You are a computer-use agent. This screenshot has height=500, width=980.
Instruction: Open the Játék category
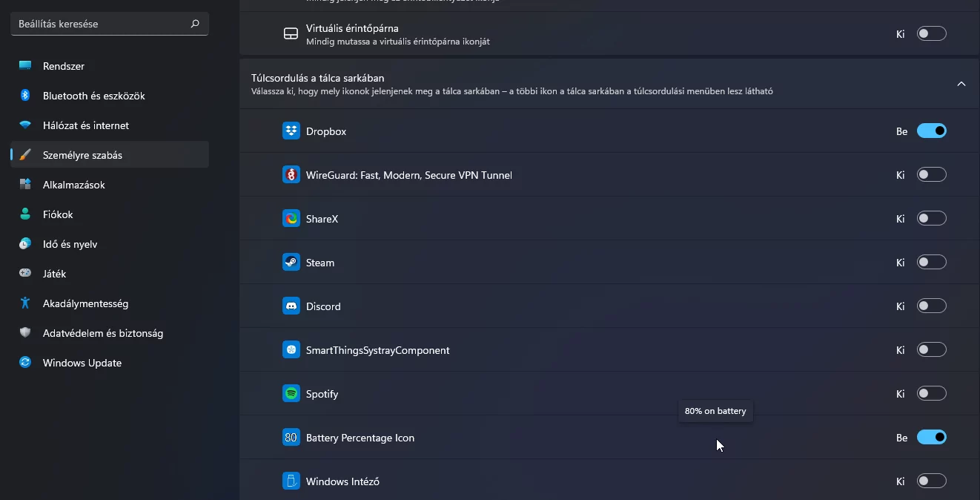click(110, 274)
